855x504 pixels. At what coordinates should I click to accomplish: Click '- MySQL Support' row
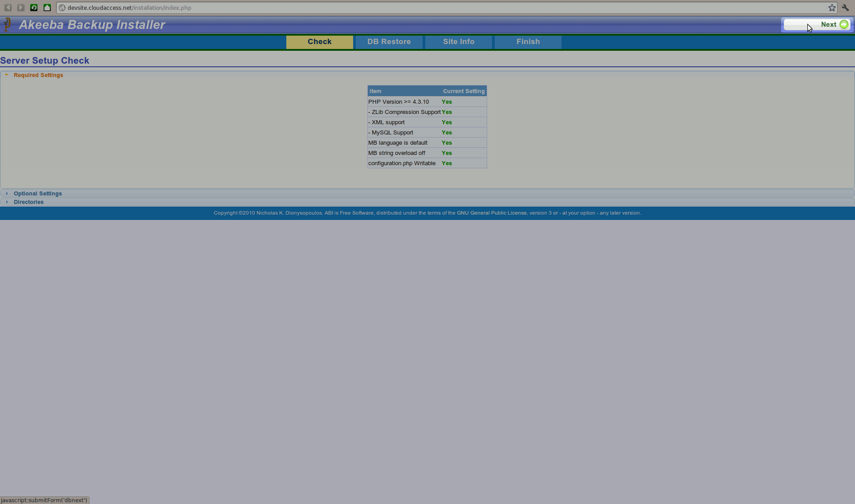[x=427, y=133]
